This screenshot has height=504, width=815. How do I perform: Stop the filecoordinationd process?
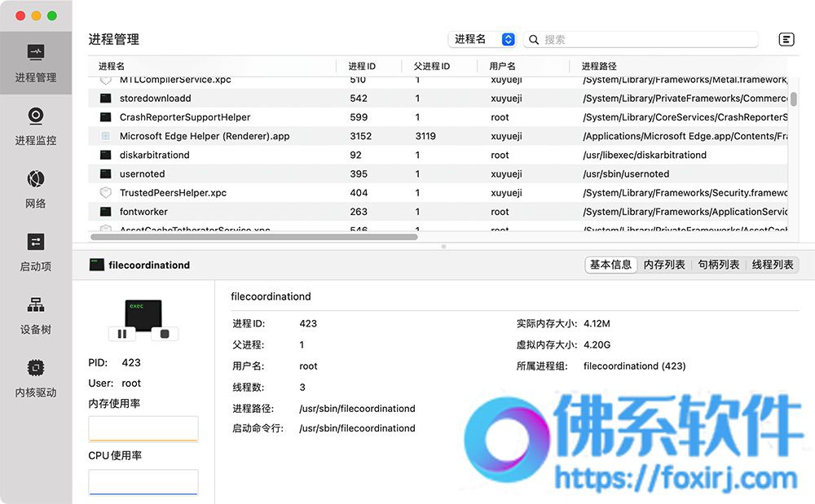(x=165, y=334)
